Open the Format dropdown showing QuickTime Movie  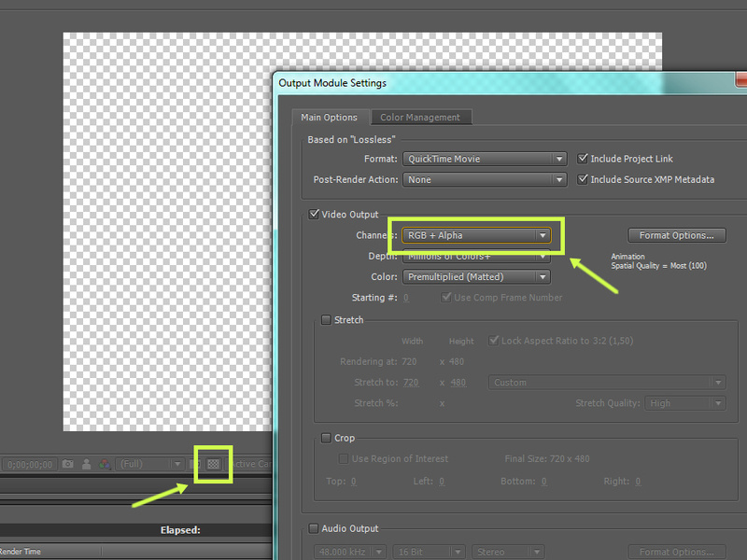click(x=485, y=159)
